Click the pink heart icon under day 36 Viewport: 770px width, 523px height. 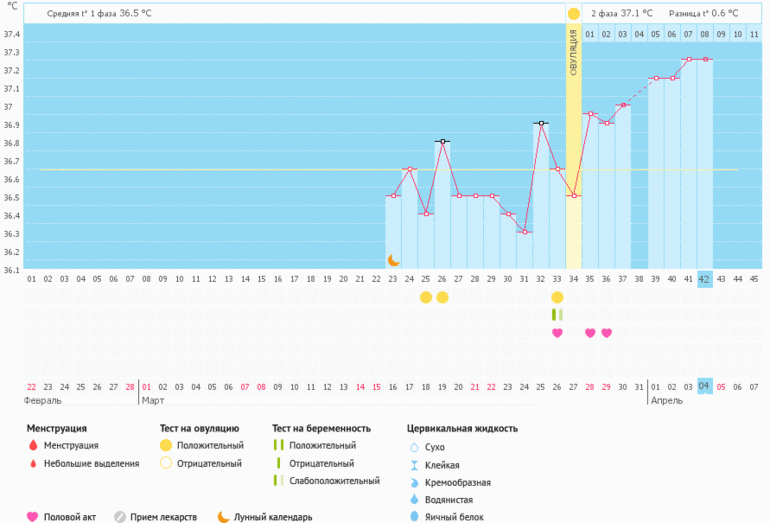[x=606, y=333]
